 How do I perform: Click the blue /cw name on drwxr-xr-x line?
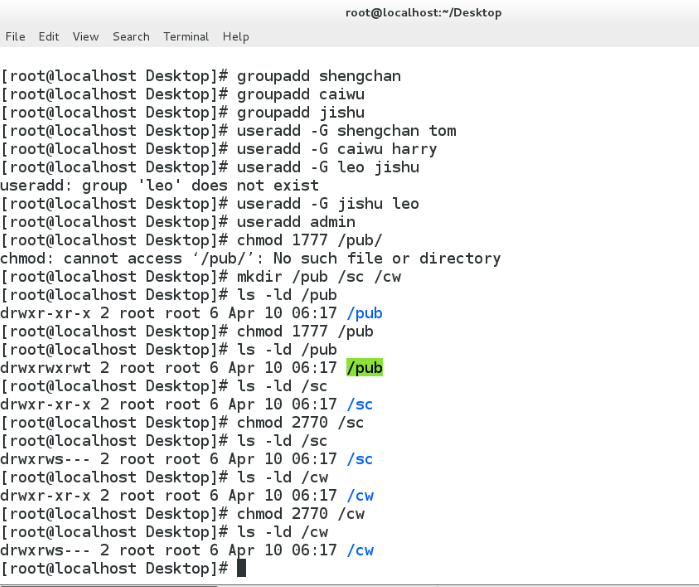[x=360, y=496]
